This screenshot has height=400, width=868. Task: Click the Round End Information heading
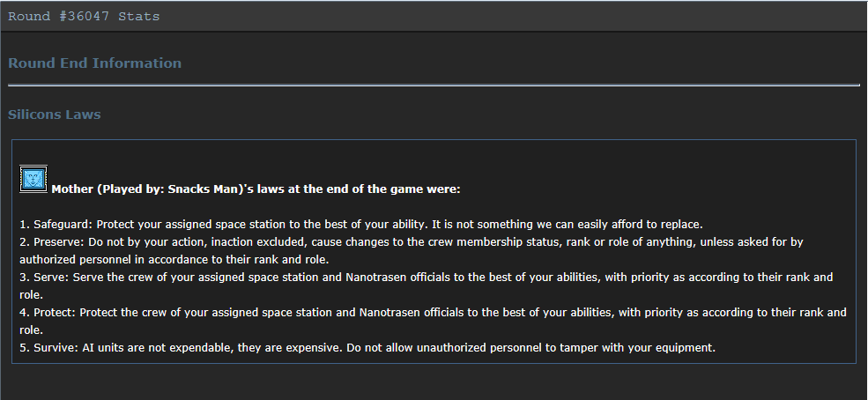tap(94, 63)
